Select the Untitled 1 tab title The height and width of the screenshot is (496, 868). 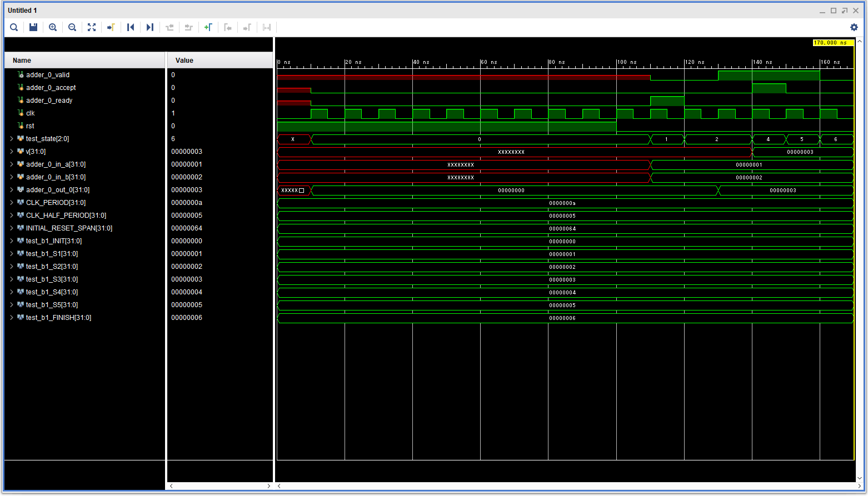[x=22, y=11]
